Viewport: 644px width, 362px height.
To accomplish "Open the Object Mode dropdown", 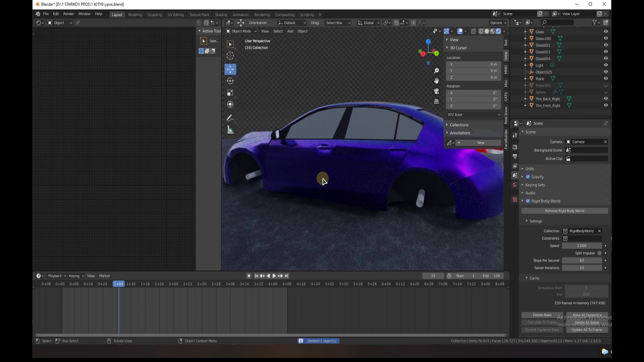I will [241, 31].
